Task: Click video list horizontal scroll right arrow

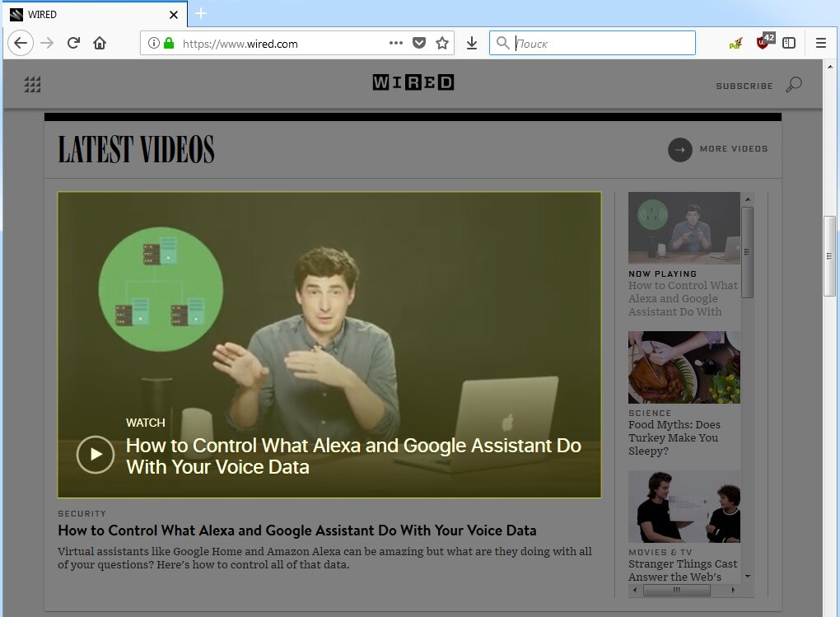Action: pyautogui.click(x=734, y=590)
